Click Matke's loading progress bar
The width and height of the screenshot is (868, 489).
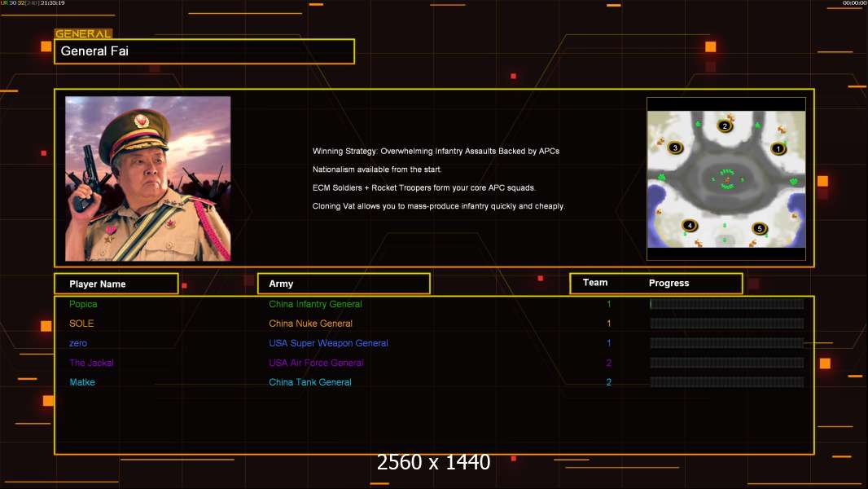coord(727,382)
